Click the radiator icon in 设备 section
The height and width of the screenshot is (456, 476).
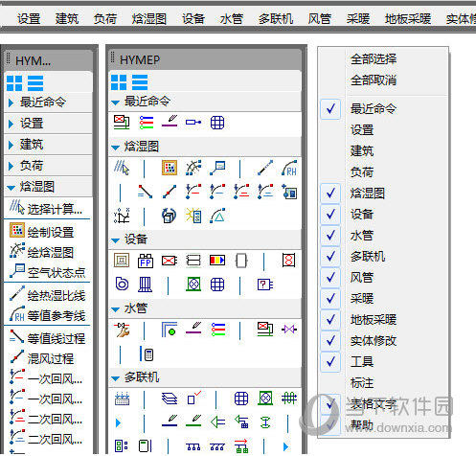point(146,285)
